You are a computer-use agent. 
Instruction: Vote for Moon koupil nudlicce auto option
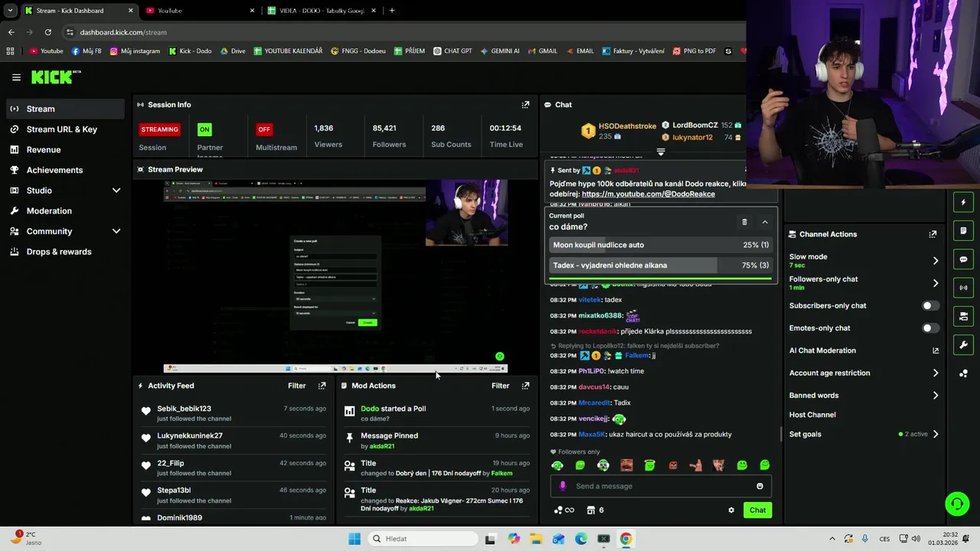tap(661, 245)
